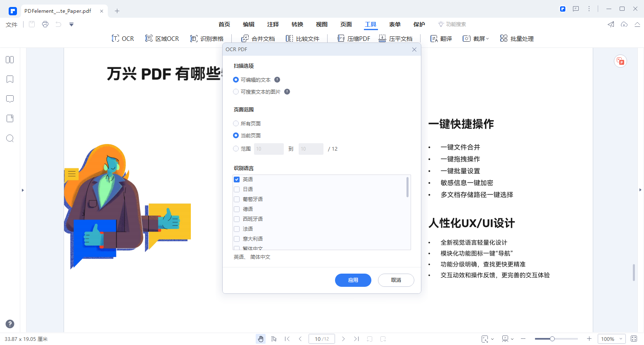
Task: Open the 合并文档 tool
Action: tap(259, 38)
